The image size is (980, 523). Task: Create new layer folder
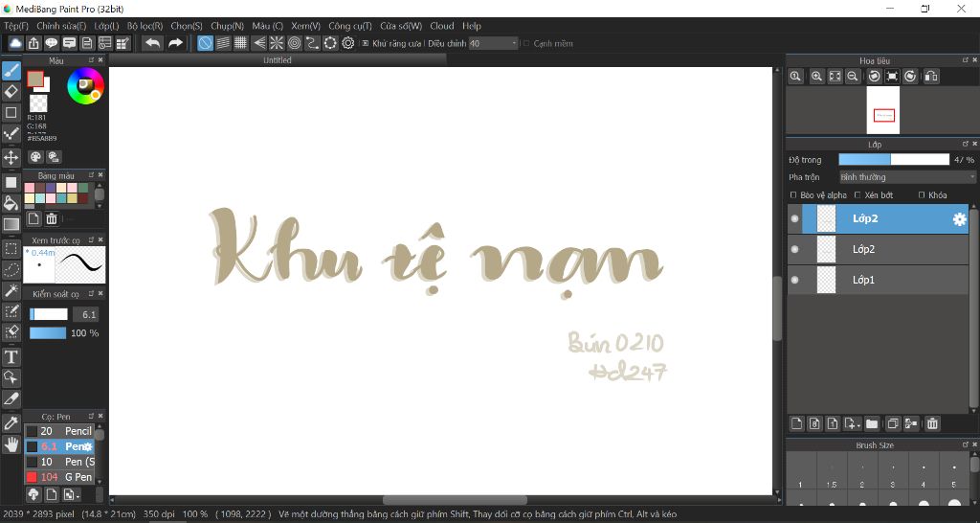click(x=872, y=423)
